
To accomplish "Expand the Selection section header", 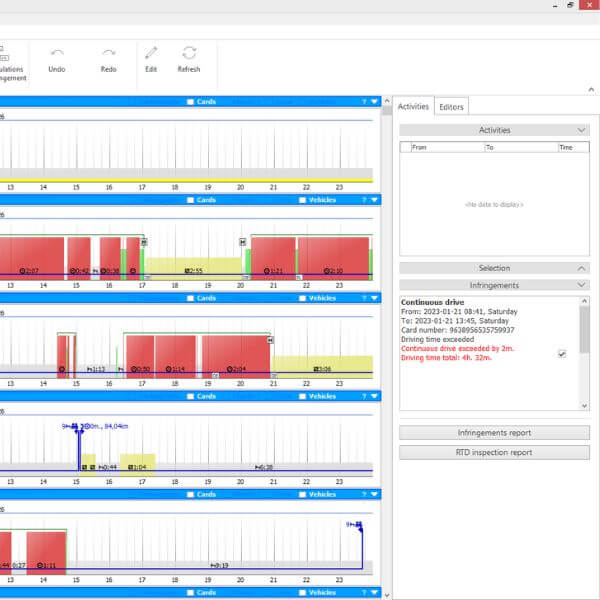I will point(494,268).
